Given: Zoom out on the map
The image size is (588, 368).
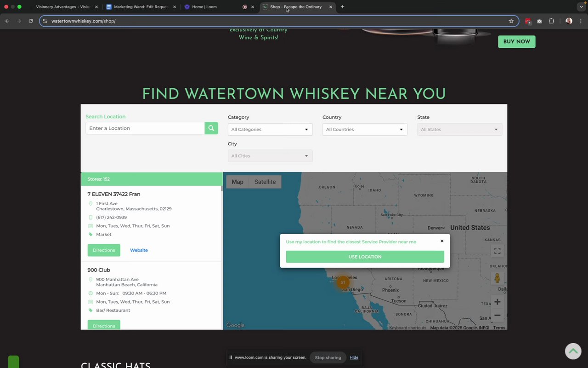Looking at the screenshot, I should click(497, 316).
